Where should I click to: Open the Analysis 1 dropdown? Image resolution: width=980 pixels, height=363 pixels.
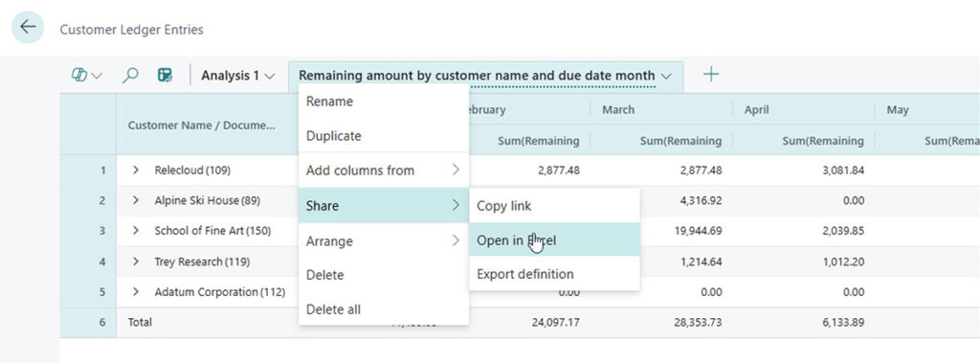coord(237,76)
